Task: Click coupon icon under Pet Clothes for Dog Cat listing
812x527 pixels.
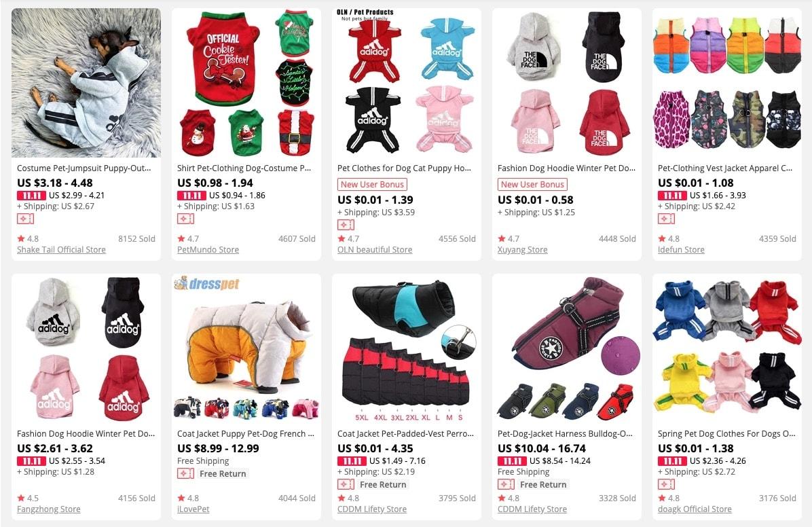Action: coord(346,225)
